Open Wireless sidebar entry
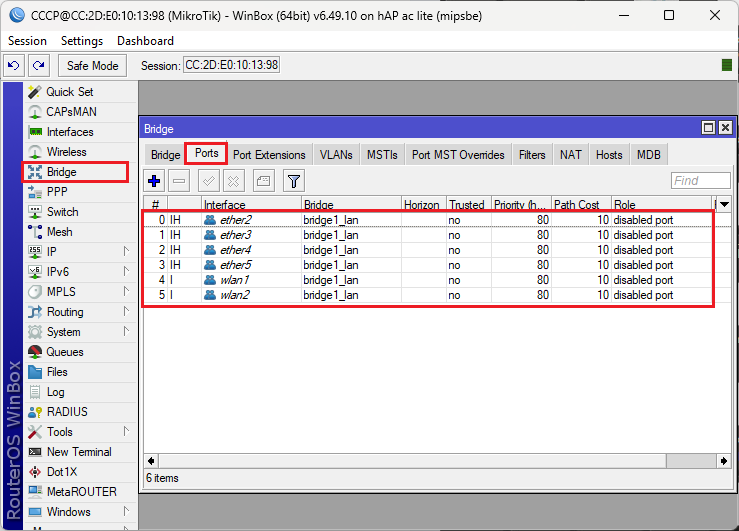 click(80, 152)
